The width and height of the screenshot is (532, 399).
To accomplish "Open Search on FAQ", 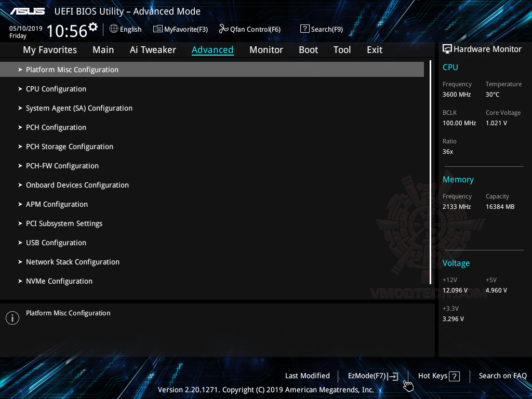I will (x=502, y=376).
